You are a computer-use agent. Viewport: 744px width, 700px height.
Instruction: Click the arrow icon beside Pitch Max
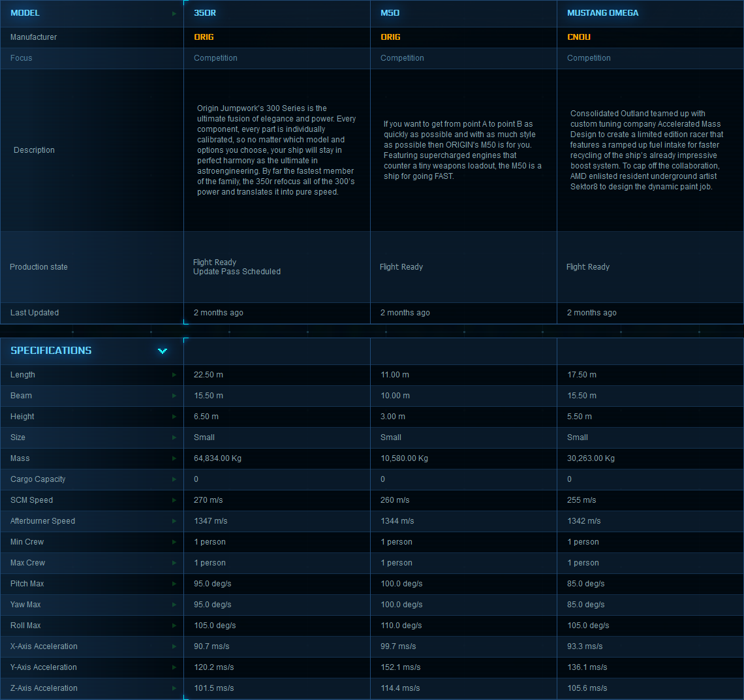(174, 584)
